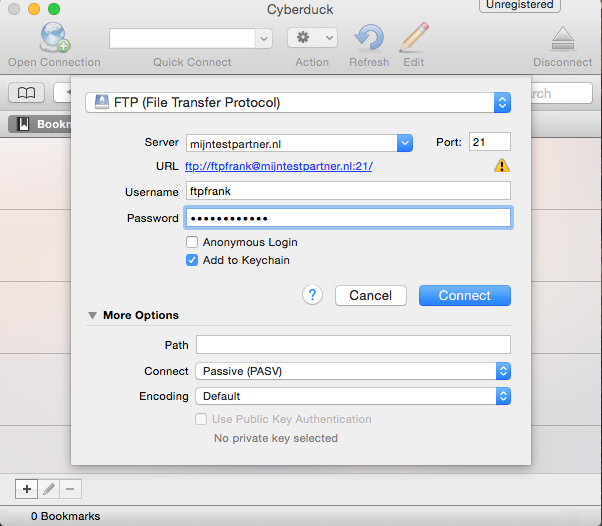Image resolution: width=602 pixels, height=526 pixels.
Task: Click the Username field ftpfrank
Action: click(x=348, y=191)
